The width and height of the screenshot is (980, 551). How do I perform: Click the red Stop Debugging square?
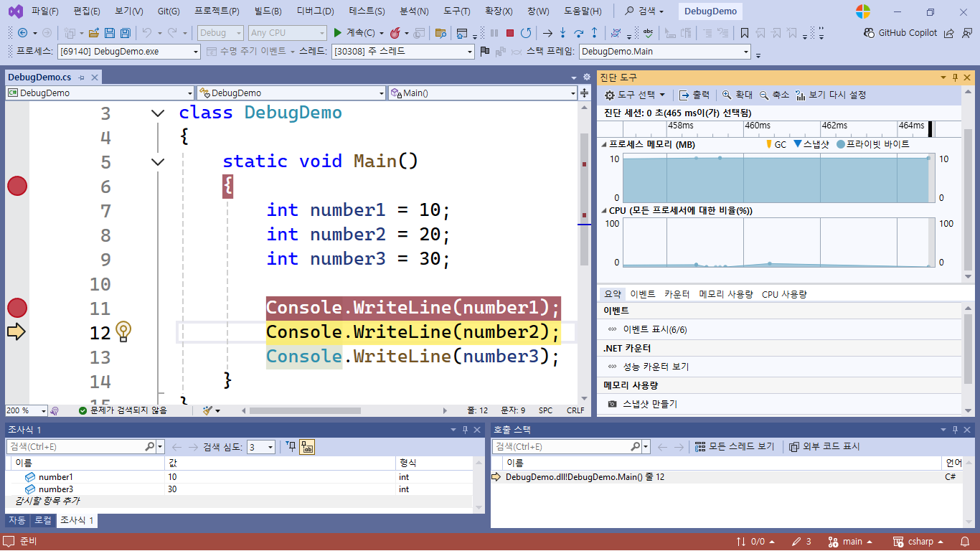pyautogui.click(x=510, y=33)
